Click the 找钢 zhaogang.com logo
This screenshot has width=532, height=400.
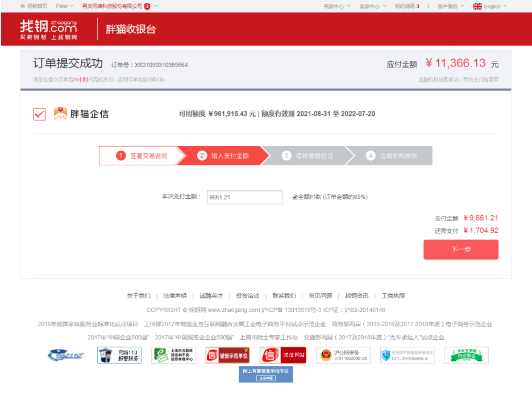click(x=48, y=30)
